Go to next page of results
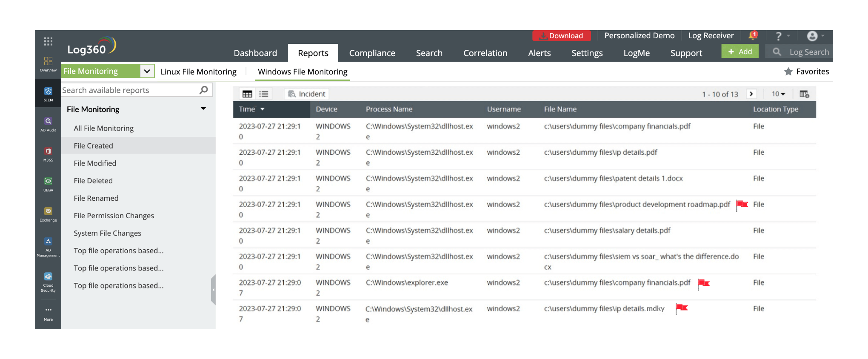 (x=751, y=94)
